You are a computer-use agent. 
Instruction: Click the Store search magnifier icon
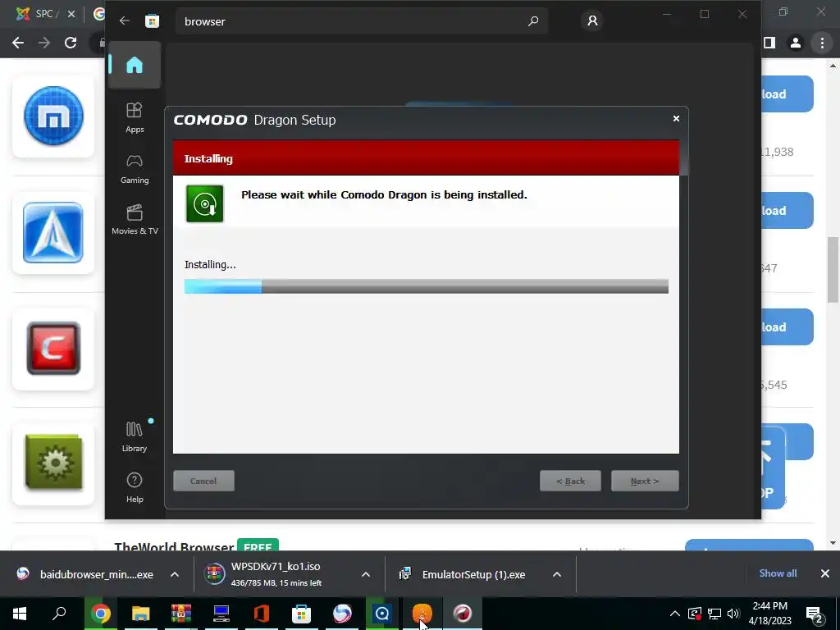(x=533, y=21)
